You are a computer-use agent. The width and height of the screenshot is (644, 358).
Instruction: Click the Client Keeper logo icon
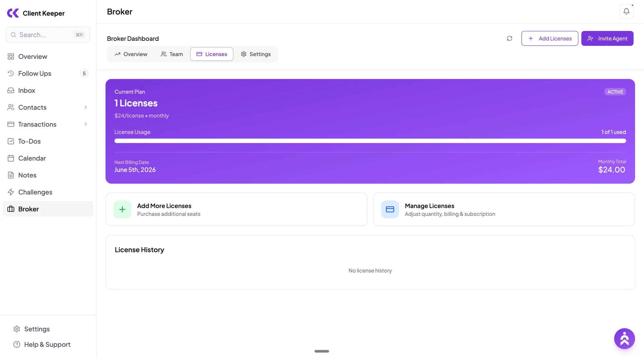(x=13, y=13)
